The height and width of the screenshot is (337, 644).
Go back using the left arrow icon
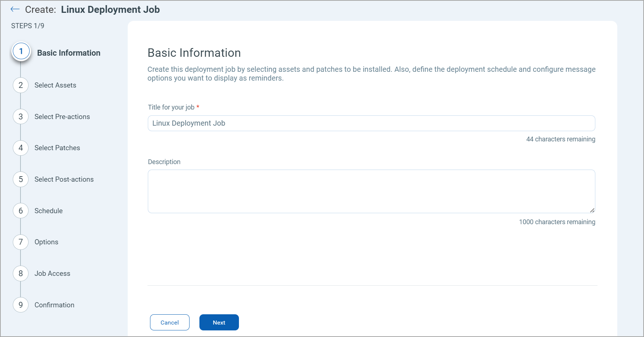pyautogui.click(x=15, y=9)
